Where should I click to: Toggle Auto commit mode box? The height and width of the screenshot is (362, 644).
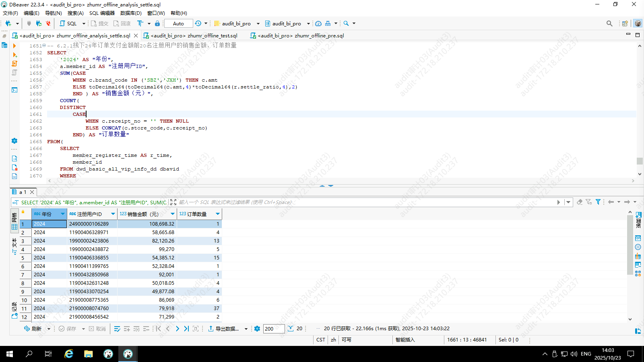click(x=178, y=23)
